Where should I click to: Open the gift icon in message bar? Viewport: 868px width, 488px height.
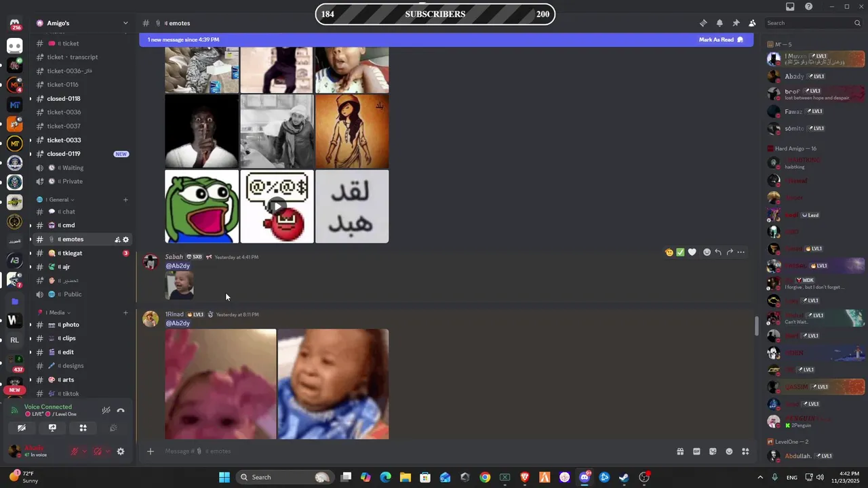680,451
